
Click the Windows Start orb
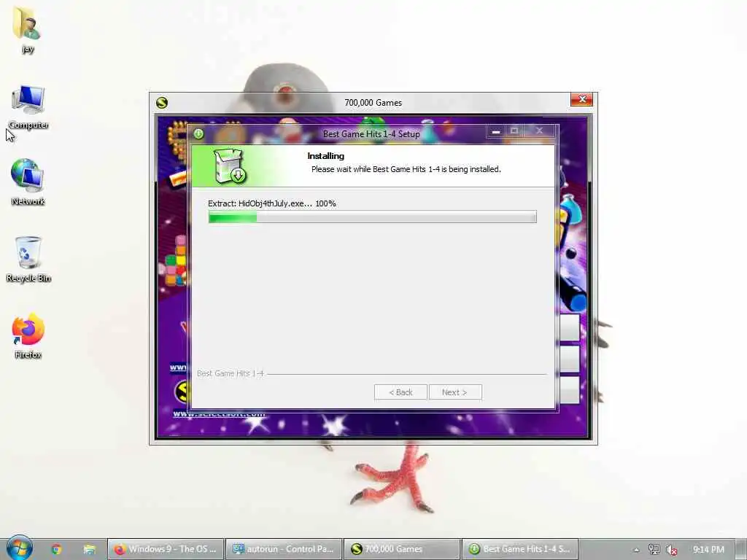click(x=19, y=548)
